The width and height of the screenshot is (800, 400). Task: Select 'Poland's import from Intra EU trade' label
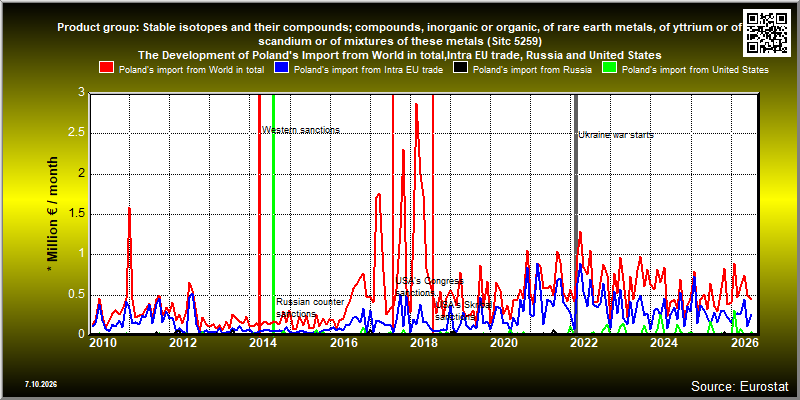(x=368, y=70)
